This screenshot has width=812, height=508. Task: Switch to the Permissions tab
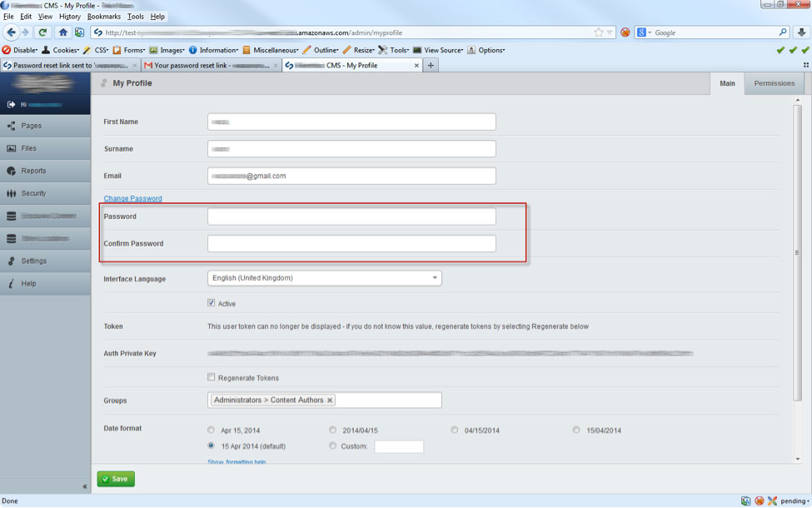(x=774, y=83)
